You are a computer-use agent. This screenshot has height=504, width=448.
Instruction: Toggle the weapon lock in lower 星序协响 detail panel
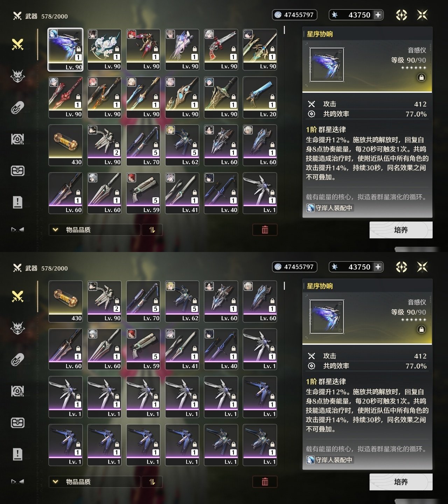[421, 329]
